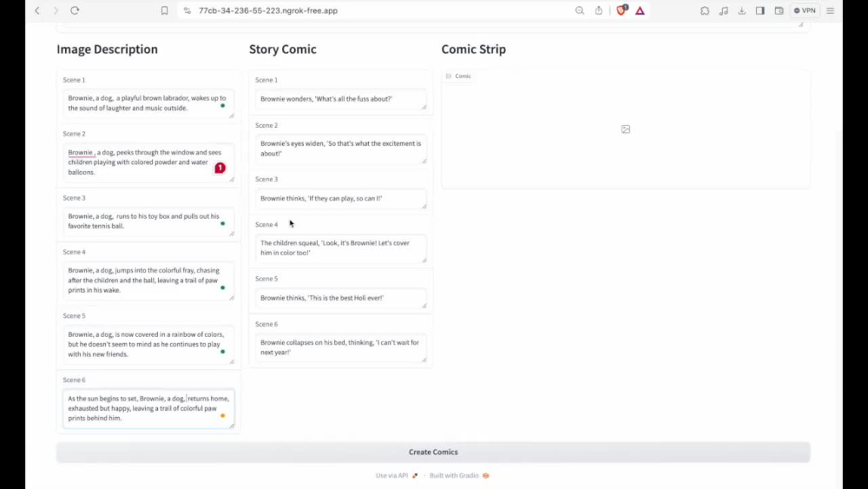Image resolution: width=868 pixels, height=489 pixels.
Task: Click the green grammar dot in Scene 4 description
Action: (x=222, y=287)
